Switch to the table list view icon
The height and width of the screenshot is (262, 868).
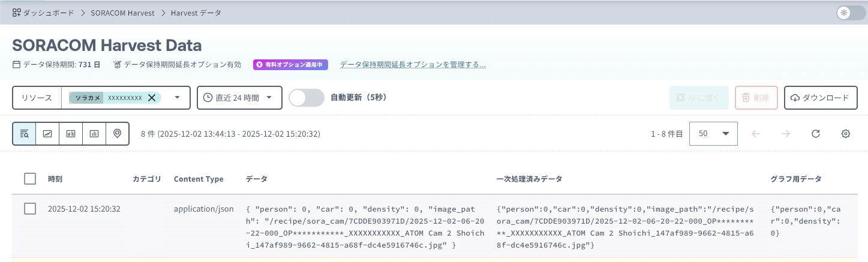(x=24, y=134)
